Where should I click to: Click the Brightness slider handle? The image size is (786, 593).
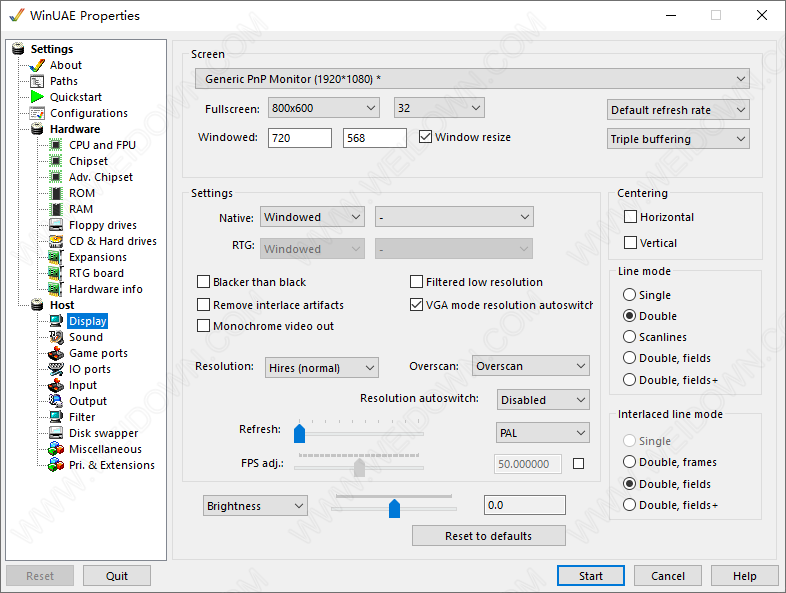coord(395,508)
